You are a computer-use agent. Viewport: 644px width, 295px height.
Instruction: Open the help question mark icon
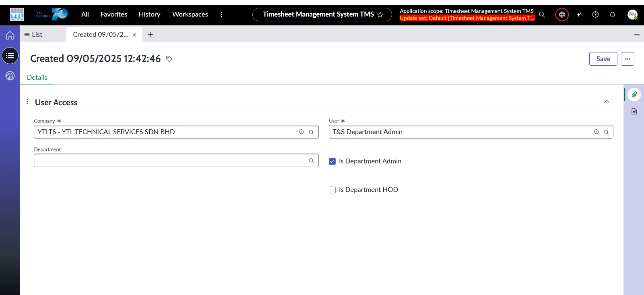click(595, 15)
